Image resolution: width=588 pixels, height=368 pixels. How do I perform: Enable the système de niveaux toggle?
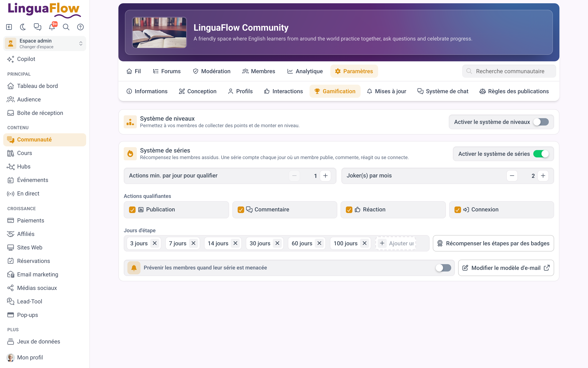point(541,122)
